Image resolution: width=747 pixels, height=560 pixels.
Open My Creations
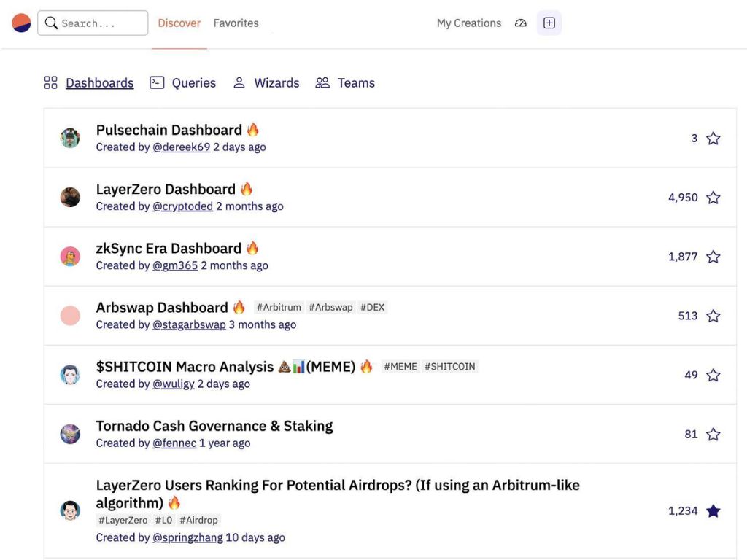[469, 23]
